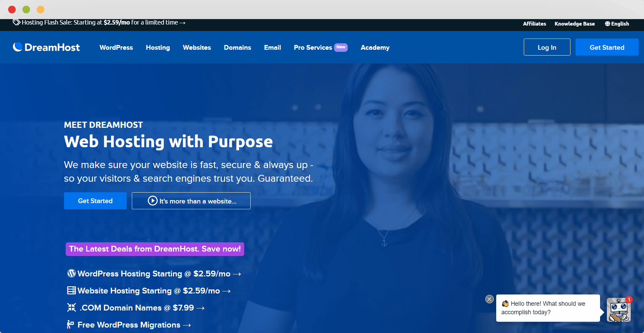
Task: Go to the Academy page
Action: [x=375, y=47]
